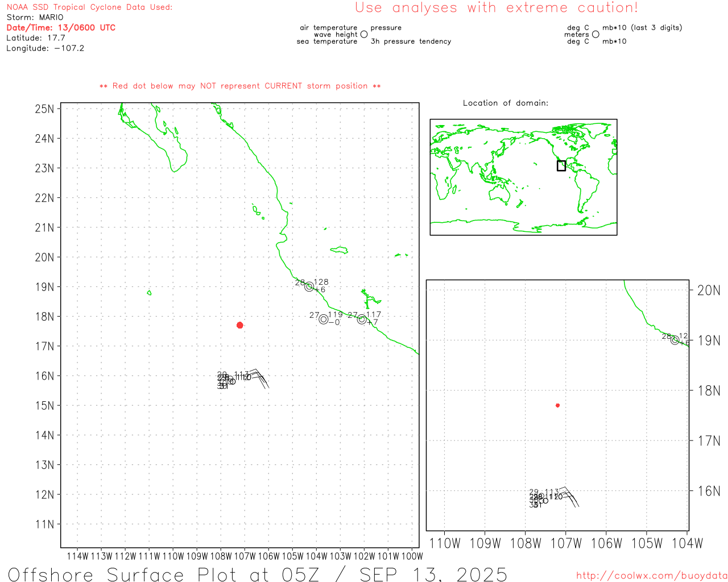Click the 14N latitude label on main map
The width and height of the screenshot is (728, 582).
tap(44, 435)
